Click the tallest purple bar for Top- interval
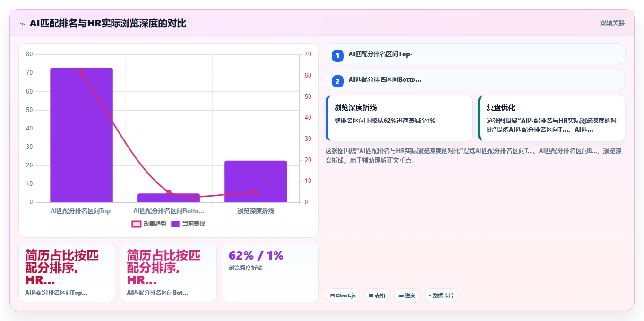644x321 pixels. pos(81,135)
